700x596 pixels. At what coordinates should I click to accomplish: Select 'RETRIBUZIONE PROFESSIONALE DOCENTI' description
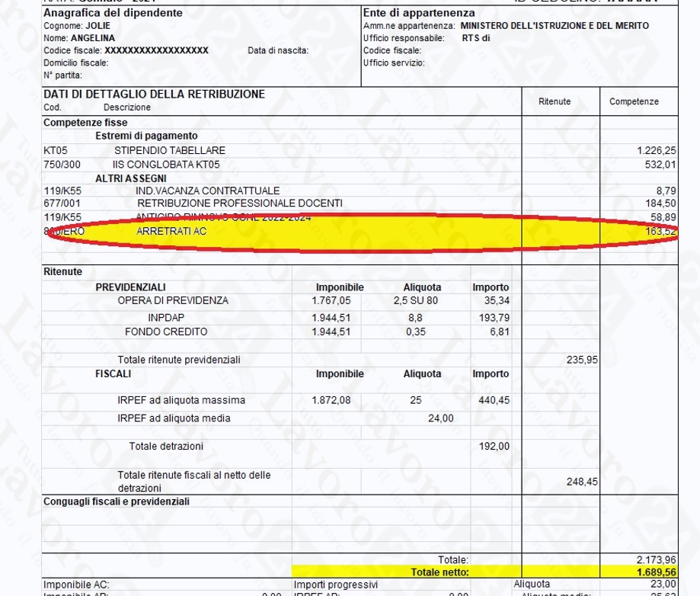[240, 203]
